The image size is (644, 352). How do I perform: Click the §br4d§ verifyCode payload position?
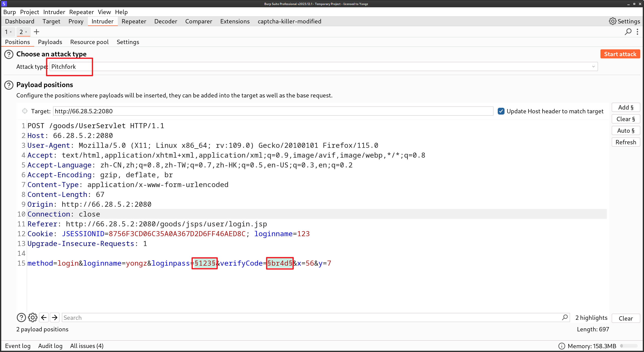280,263
